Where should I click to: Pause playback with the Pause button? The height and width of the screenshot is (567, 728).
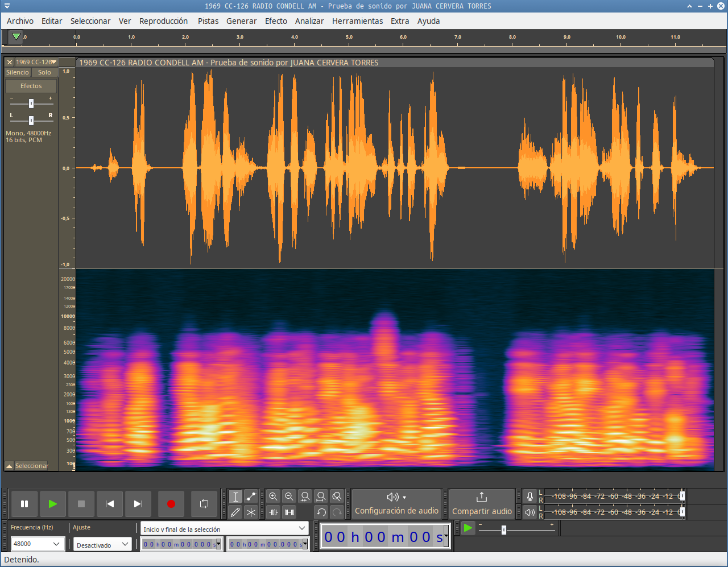[x=24, y=504]
